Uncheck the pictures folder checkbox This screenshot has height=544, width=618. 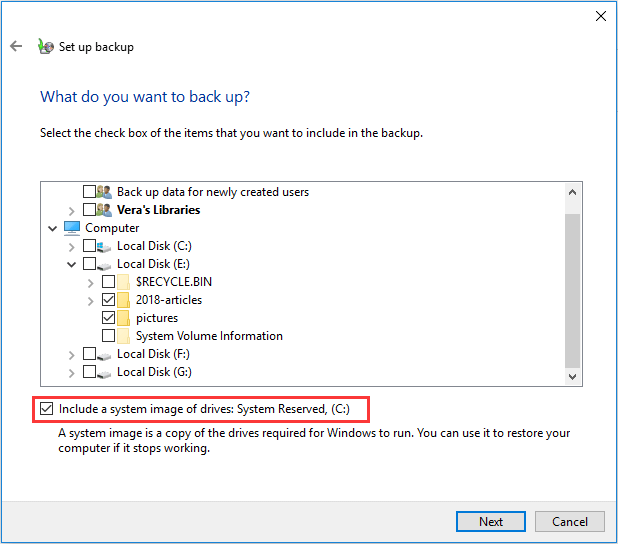[108, 318]
